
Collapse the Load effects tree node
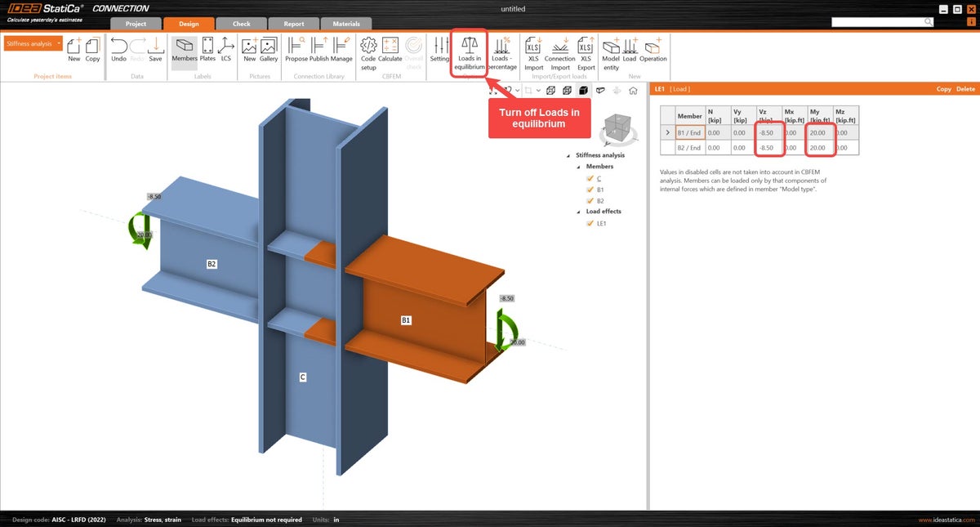click(578, 211)
